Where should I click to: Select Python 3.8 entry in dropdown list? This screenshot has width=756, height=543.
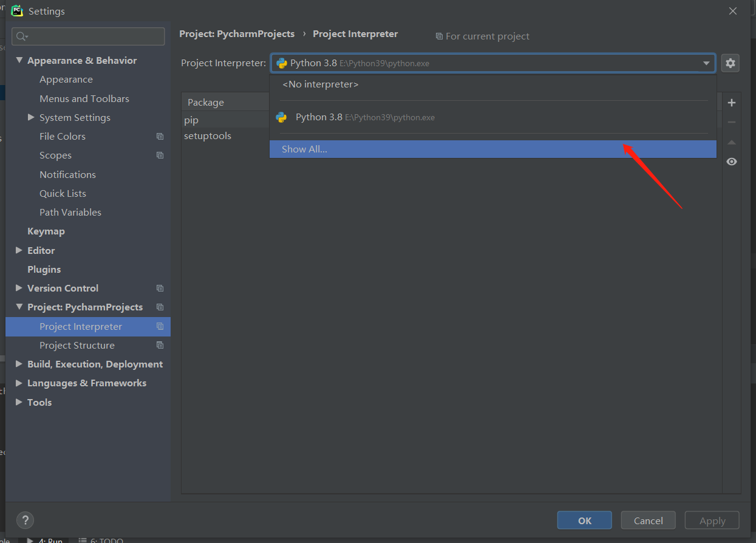[493, 117]
